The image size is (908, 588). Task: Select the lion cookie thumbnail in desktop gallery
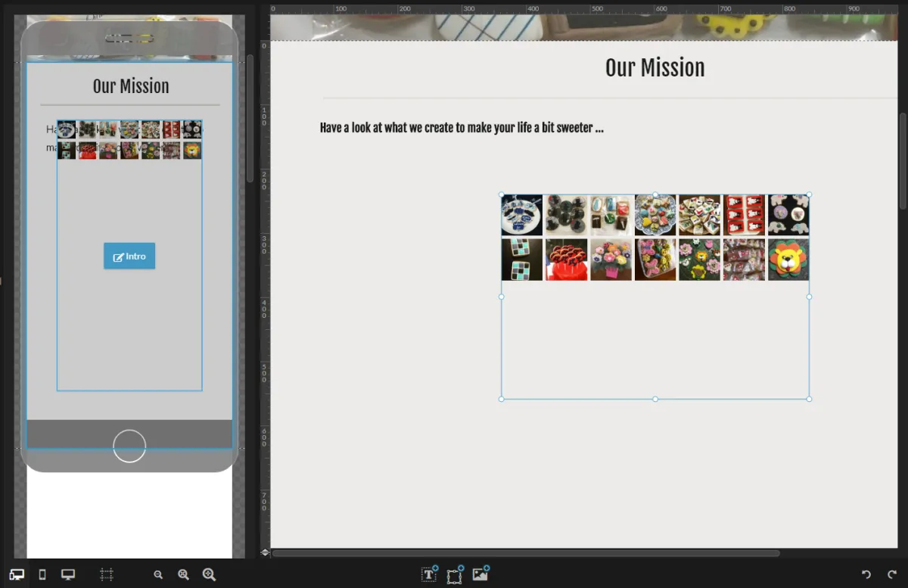tap(788, 260)
